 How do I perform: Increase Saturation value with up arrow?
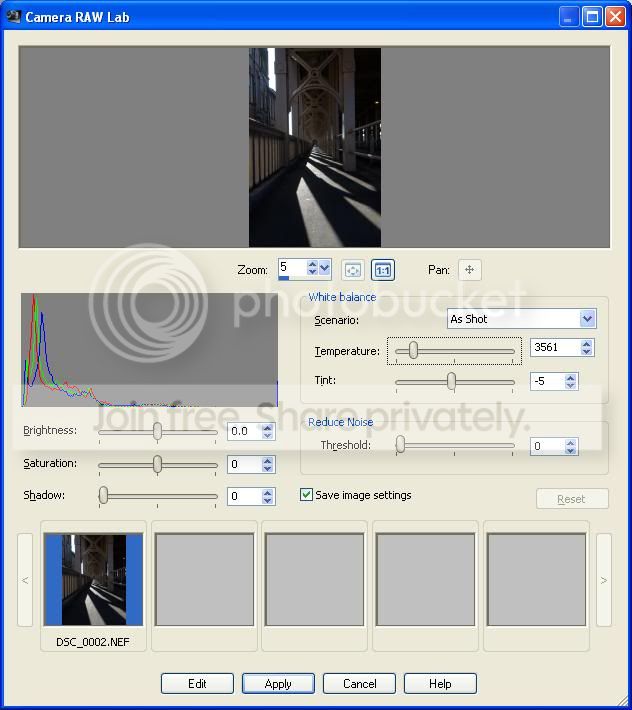268,461
